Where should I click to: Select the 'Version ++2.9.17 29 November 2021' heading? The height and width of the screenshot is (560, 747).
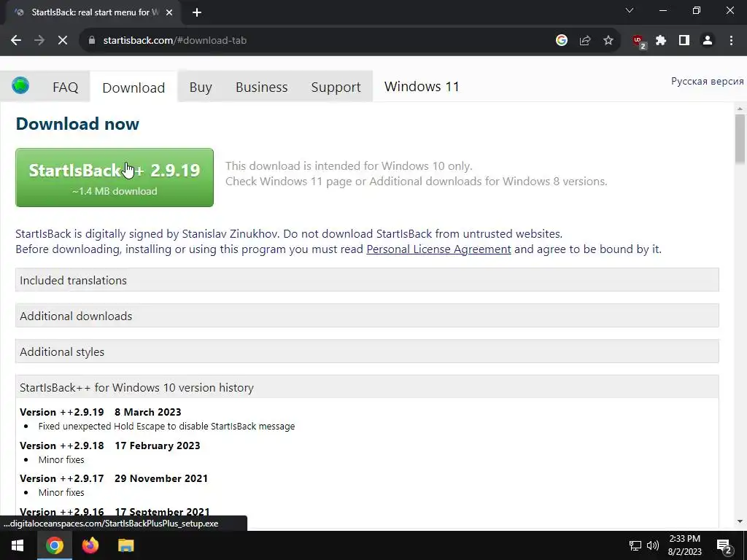114,478
